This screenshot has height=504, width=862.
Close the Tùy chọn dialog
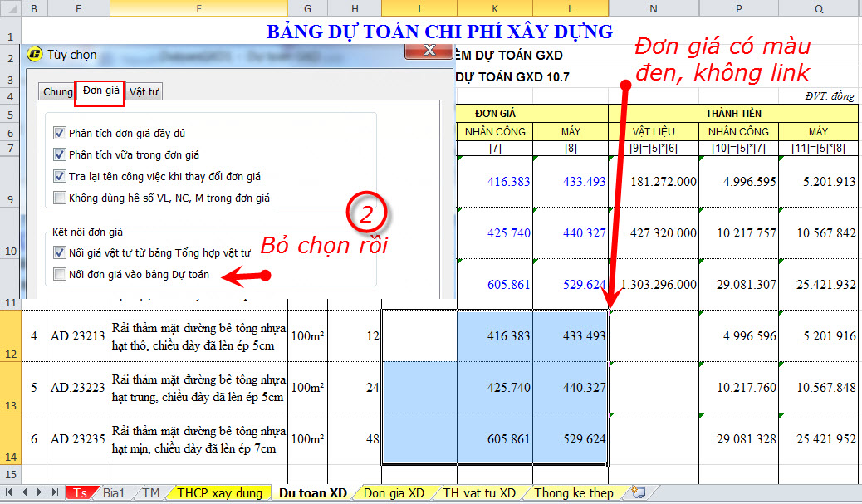click(429, 51)
